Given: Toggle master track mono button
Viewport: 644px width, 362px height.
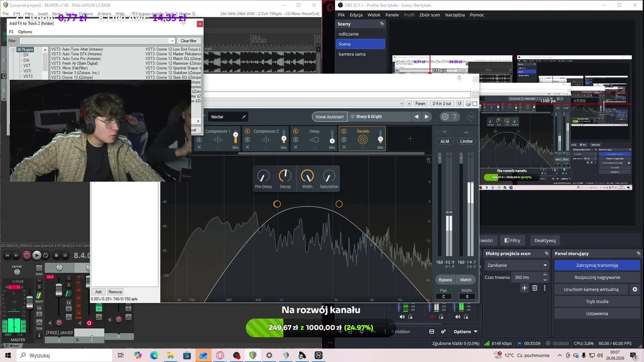Looking at the screenshot, I should [x=39, y=268].
